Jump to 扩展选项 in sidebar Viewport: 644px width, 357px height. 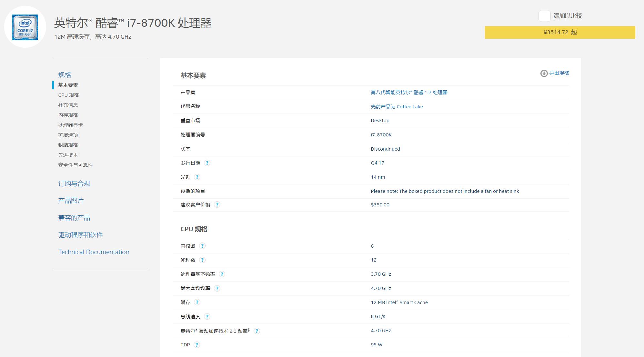click(68, 135)
